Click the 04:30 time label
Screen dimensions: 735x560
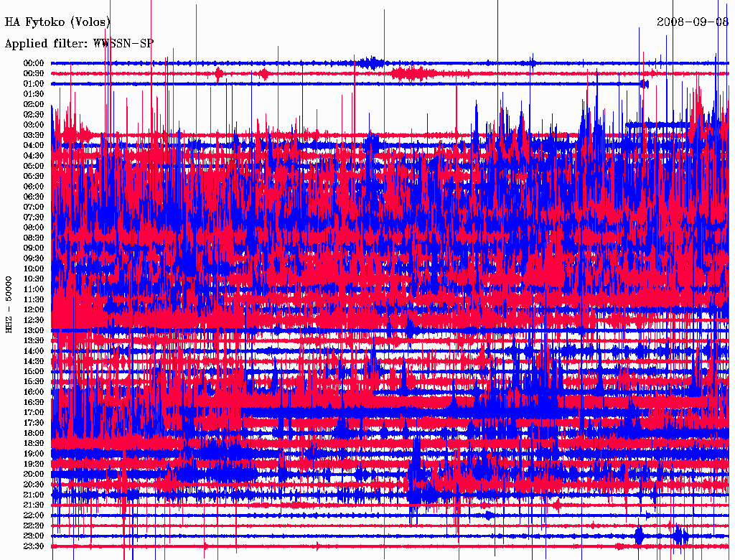pyautogui.click(x=34, y=156)
